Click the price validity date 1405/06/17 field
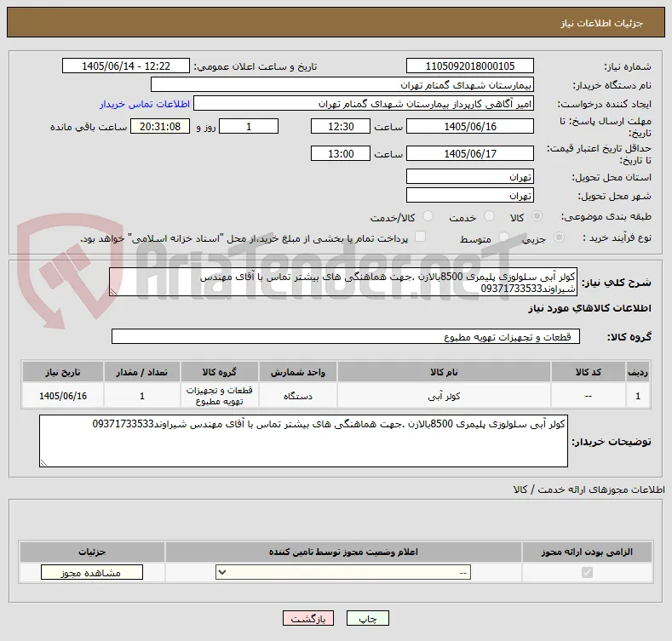Screen dimensions: 672x641 click(x=469, y=153)
